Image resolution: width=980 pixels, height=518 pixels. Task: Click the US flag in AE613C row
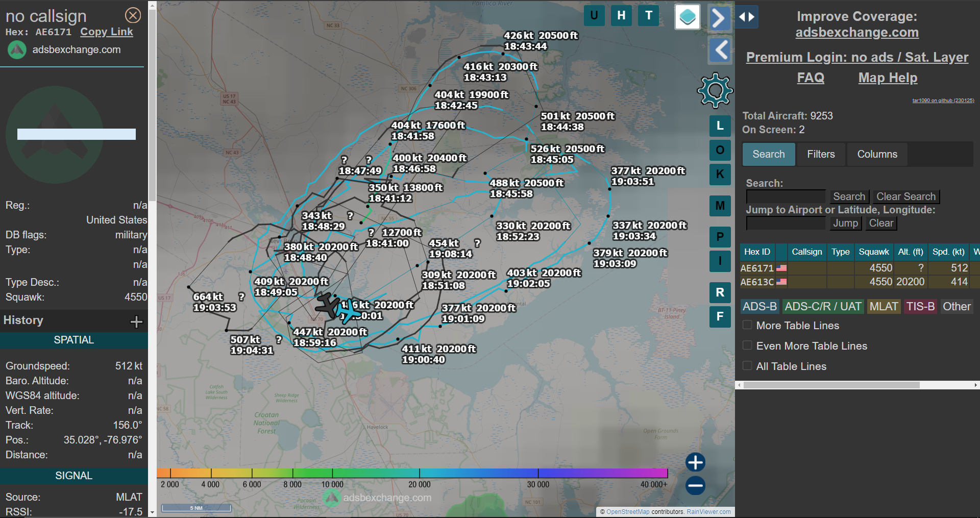[x=781, y=282]
